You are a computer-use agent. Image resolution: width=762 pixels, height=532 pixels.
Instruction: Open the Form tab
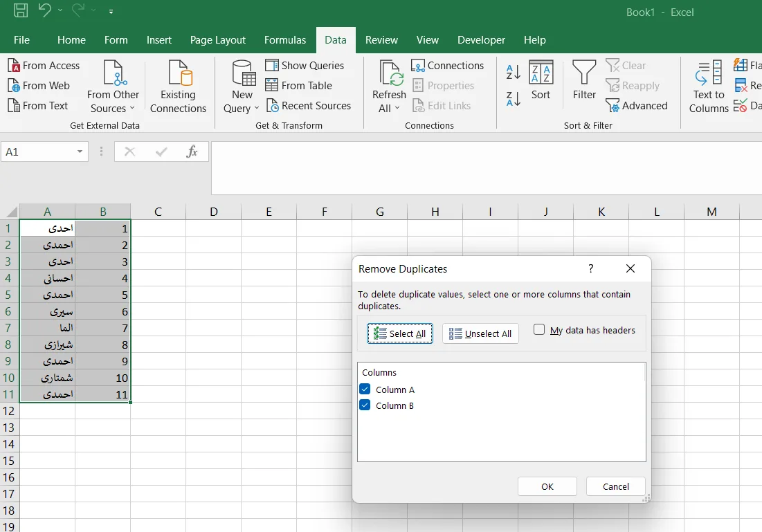[116, 40]
